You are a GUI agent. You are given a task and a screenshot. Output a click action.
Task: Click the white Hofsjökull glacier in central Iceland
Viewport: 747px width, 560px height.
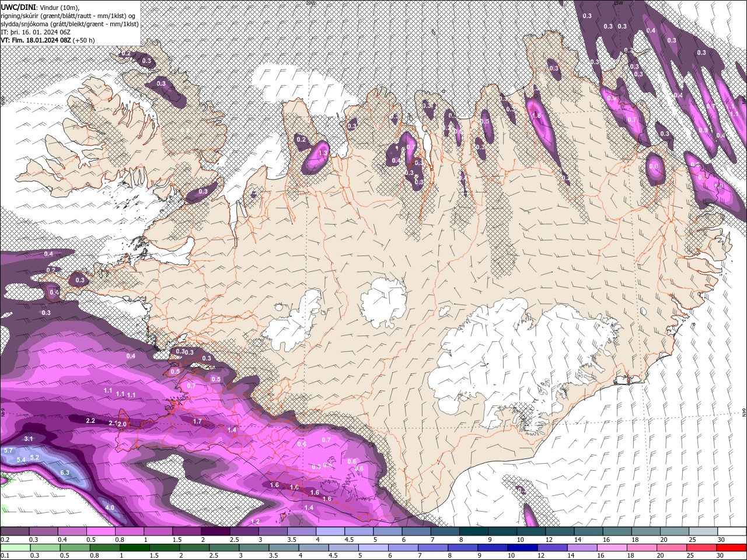[383, 303]
